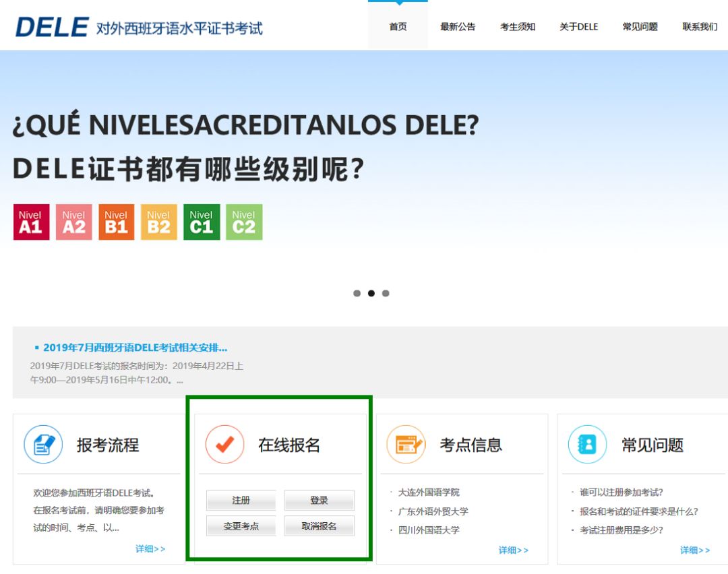Click the 登录 button
The width and height of the screenshot is (728, 574).
(x=319, y=500)
